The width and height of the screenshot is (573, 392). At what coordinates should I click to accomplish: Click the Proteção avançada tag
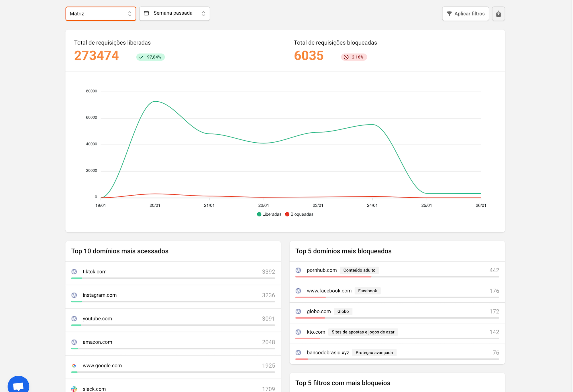(x=374, y=352)
